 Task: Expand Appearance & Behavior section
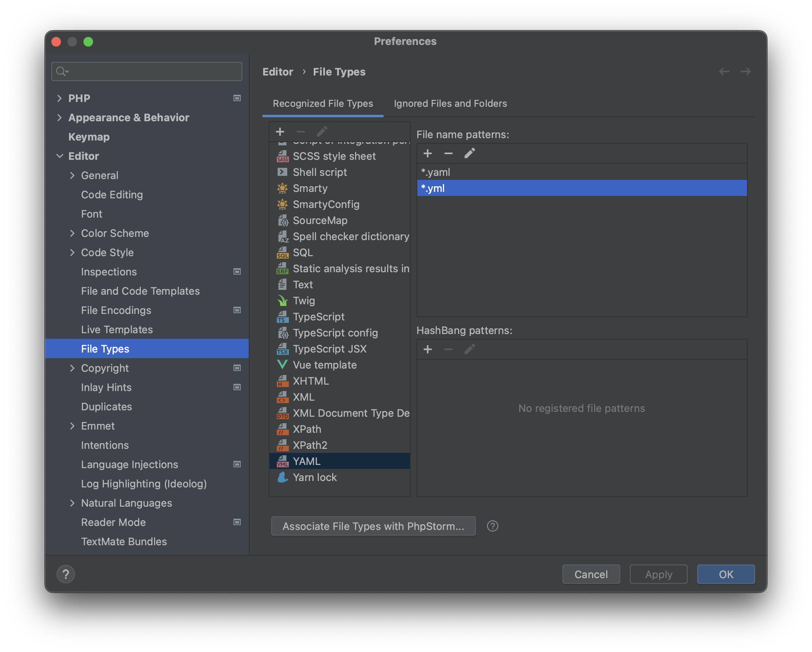pos(59,118)
